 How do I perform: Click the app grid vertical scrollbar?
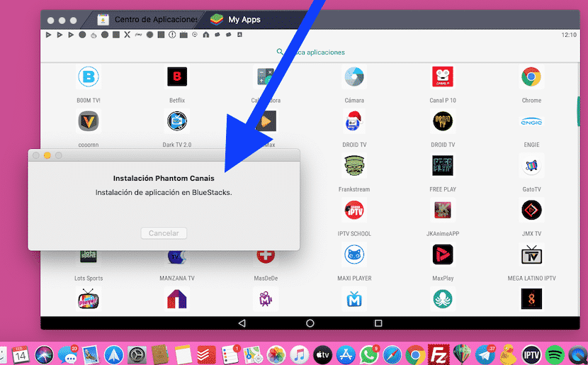(578, 111)
